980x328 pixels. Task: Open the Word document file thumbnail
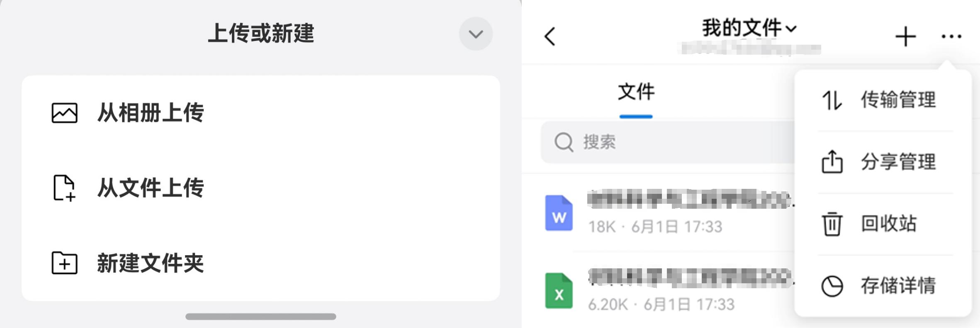[x=559, y=213]
